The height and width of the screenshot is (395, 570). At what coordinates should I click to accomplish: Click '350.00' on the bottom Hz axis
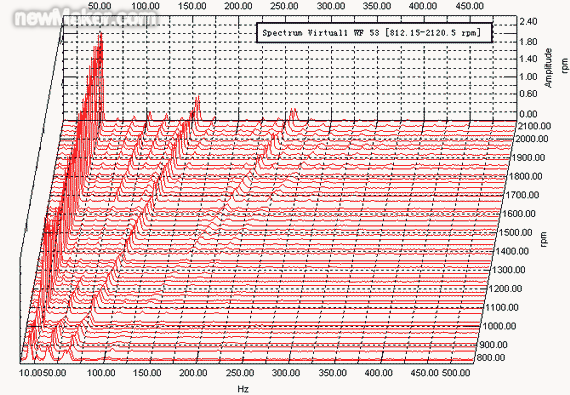tap(332, 373)
